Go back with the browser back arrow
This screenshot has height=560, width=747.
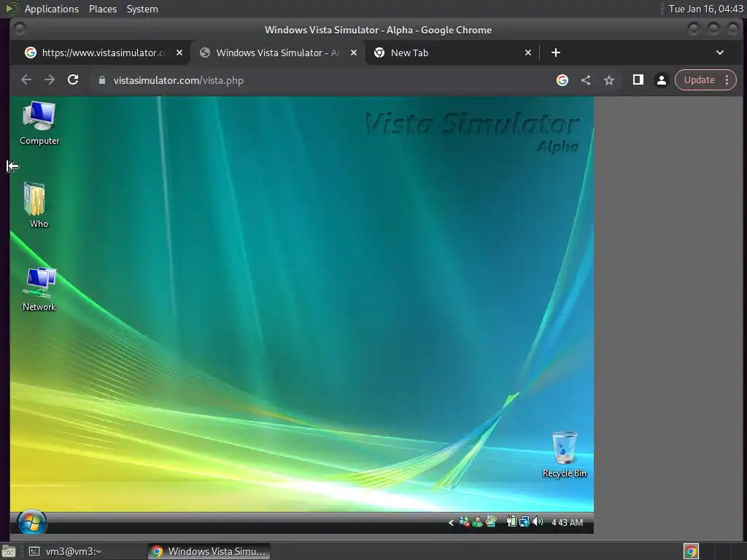pos(26,80)
